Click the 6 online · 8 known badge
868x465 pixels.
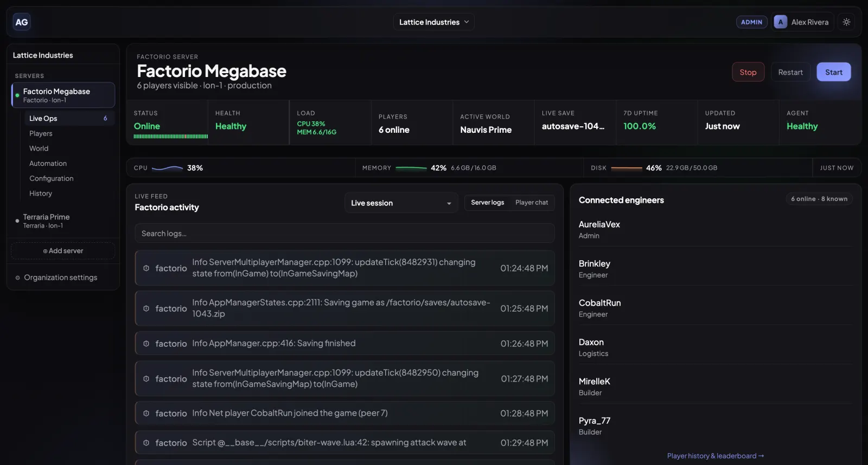click(x=819, y=199)
